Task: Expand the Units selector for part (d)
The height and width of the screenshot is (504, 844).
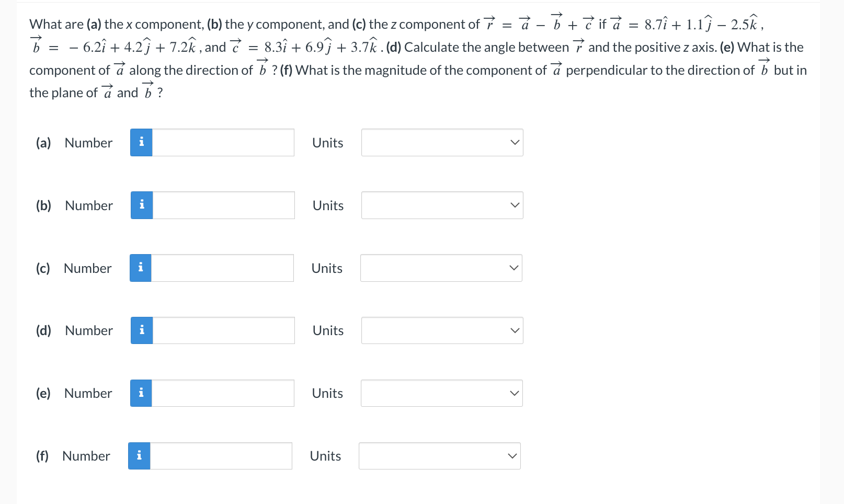Action: (x=442, y=330)
